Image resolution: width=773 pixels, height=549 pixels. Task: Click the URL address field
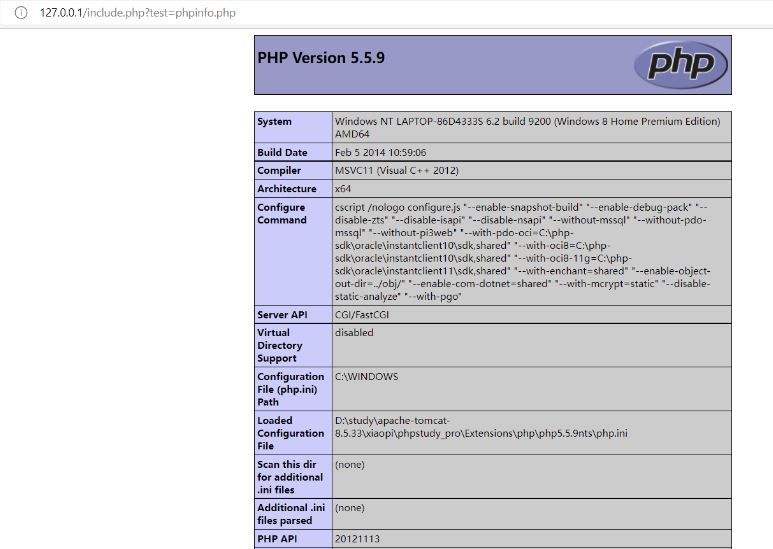coord(138,13)
